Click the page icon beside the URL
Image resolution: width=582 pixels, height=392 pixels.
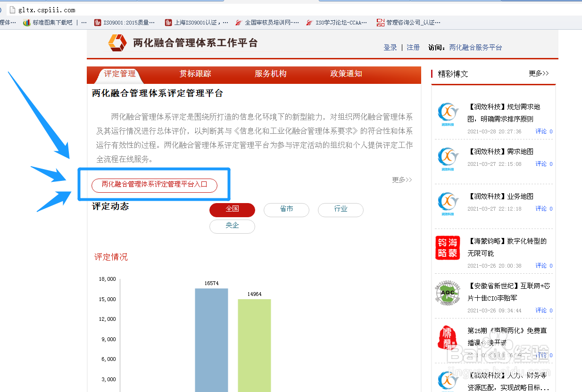click(13, 9)
